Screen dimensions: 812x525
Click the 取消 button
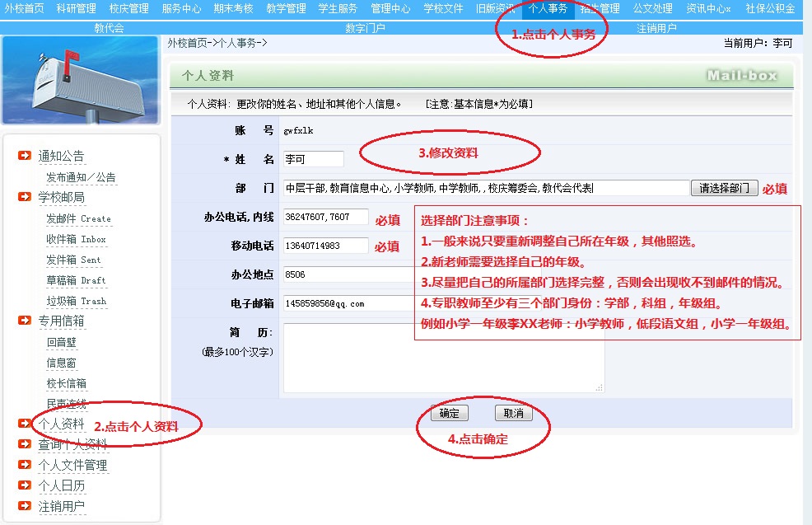[513, 413]
